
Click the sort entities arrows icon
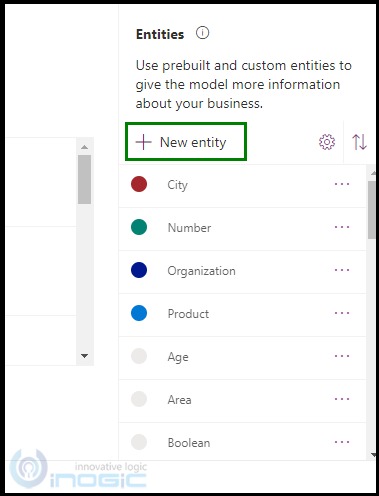tap(359, 142)
